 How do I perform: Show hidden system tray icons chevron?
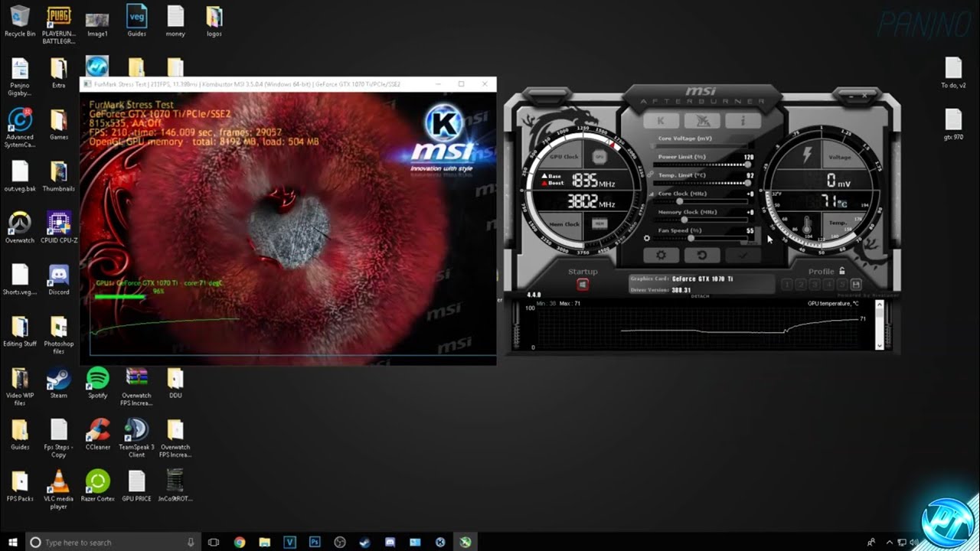click(889, 542)
